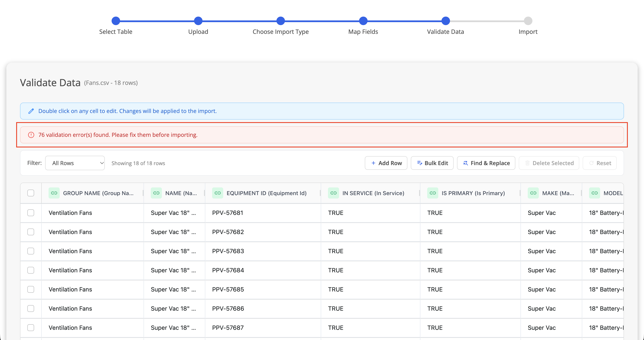Toggle the select-all rows header checkbox
The image size is (644, 340).
click(x=31, y=193)
